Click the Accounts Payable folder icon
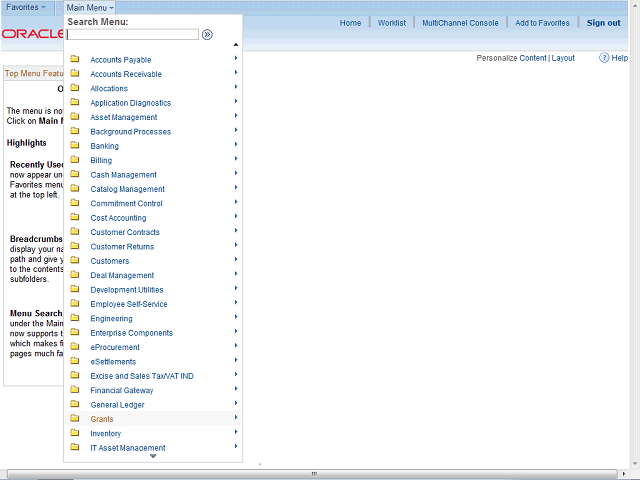The width and height of the screenshot is (640, 480). tap(75, 59)
